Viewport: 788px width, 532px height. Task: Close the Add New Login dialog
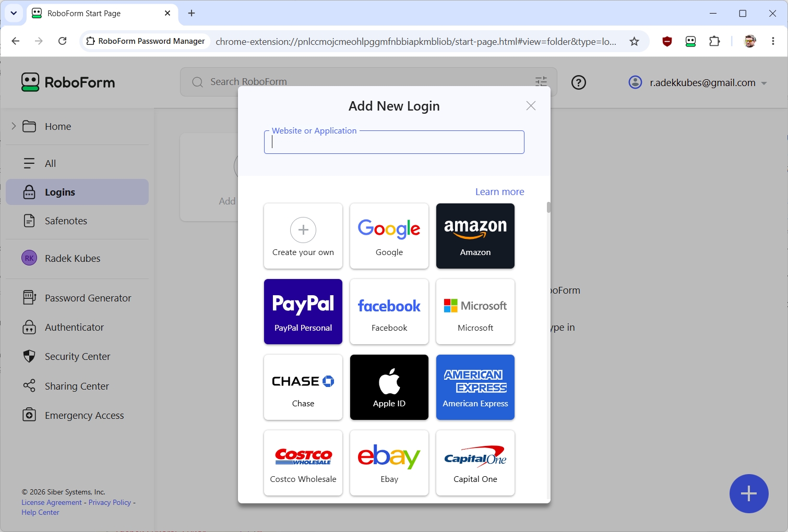point(531,106)
